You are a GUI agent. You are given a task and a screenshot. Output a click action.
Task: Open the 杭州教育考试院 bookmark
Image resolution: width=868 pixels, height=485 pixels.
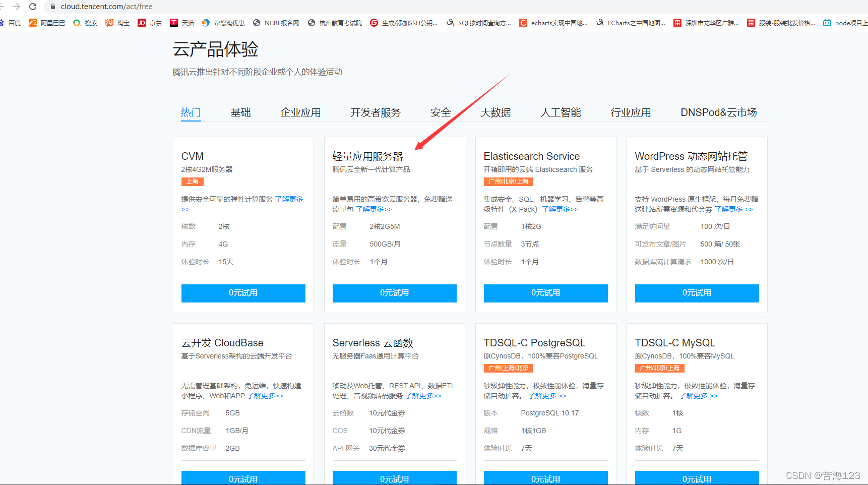335,23
